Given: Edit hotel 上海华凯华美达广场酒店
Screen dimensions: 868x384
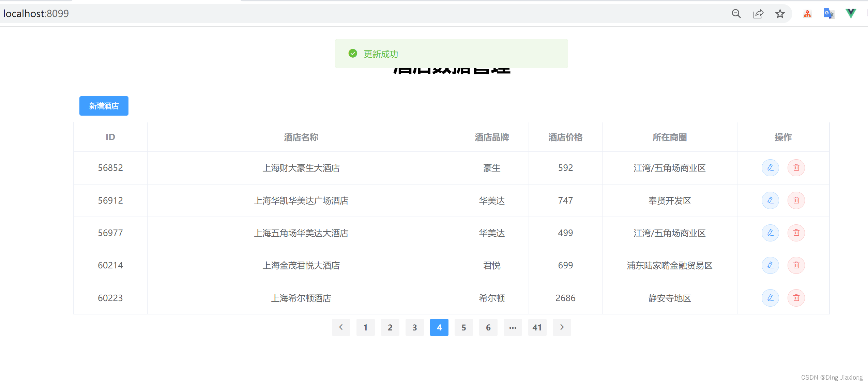Looking at the screenshot, I should click(x=770, y=200).
